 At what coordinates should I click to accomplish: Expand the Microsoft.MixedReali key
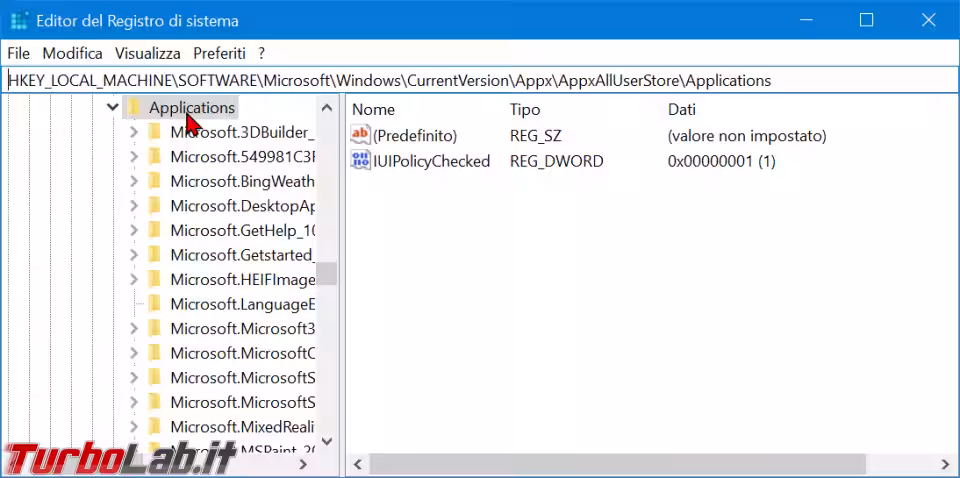pyautogui.click(x=134, y=426)
